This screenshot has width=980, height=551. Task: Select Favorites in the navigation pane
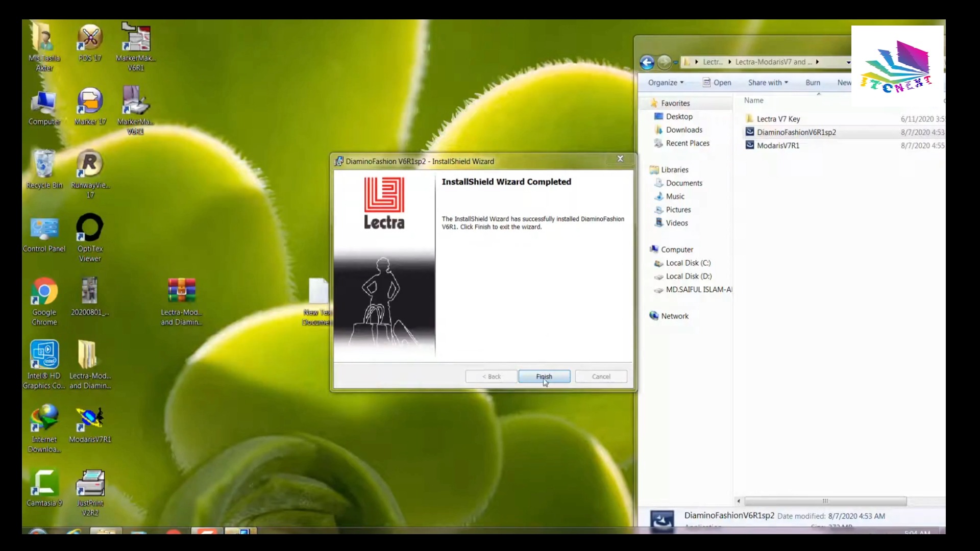tap(675, 103)
